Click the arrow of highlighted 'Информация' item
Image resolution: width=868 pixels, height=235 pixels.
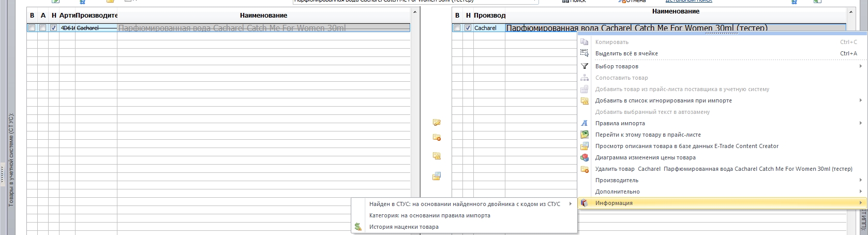point(861,203)
